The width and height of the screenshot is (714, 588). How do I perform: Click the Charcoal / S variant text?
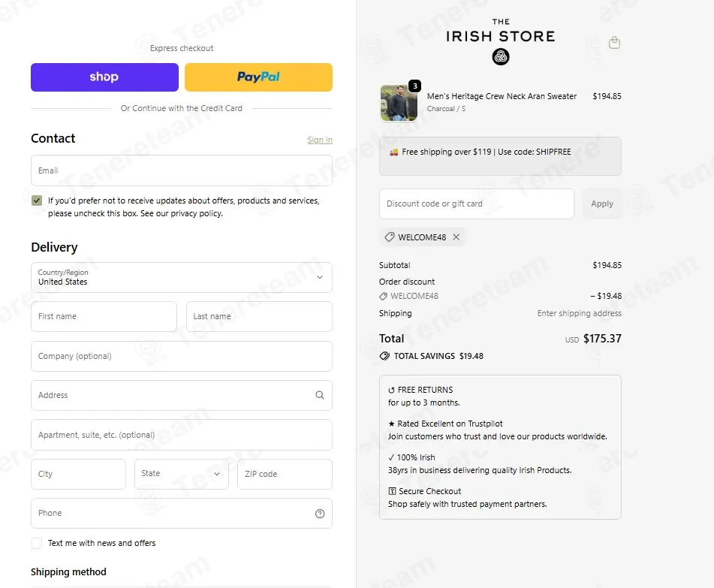[446, 109]
